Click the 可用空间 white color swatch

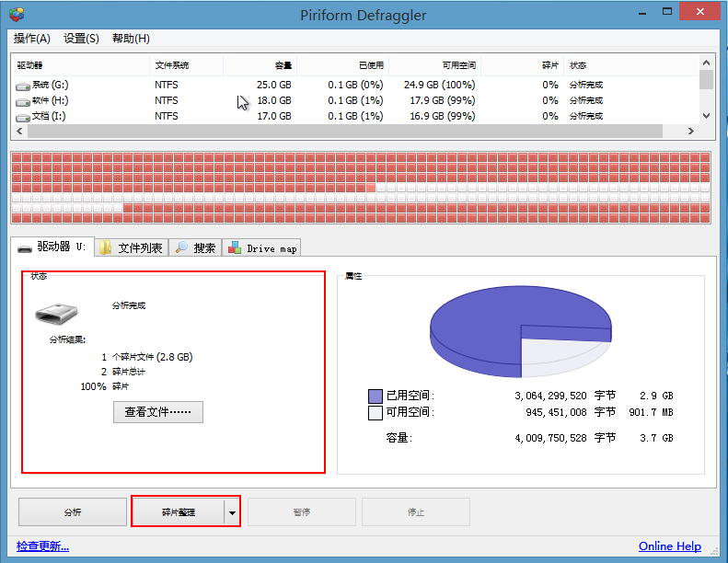(x=376, y=413)
